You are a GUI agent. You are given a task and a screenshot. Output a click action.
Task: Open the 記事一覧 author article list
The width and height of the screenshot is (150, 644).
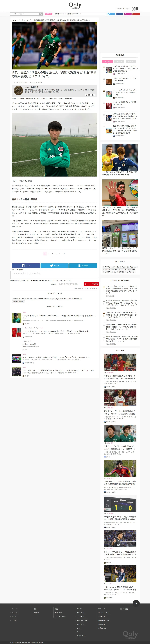pyautogui.click(x=90, y=95)
